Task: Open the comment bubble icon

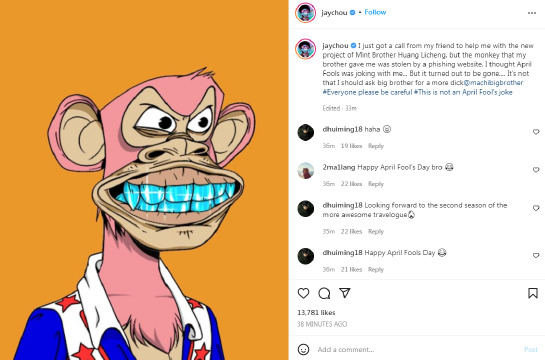Action: (x=324, y=293)
